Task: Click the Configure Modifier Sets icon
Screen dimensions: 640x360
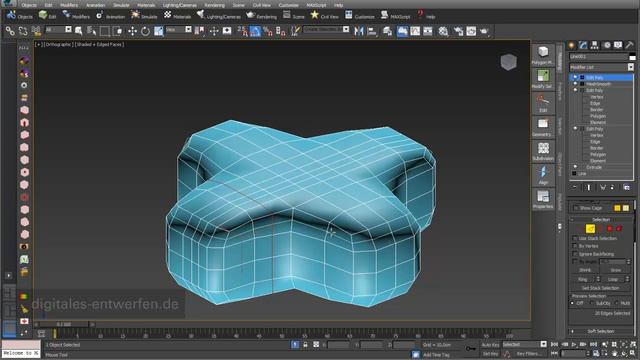Action: [x=627, y=187]
